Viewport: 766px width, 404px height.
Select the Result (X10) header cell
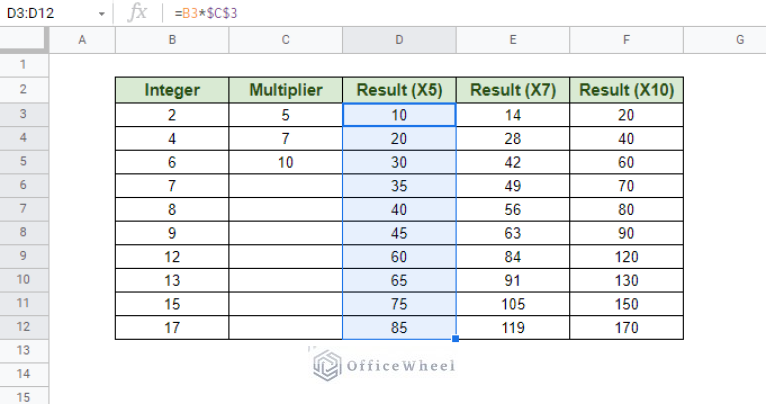pyautogui.click(x=626, y=90)
